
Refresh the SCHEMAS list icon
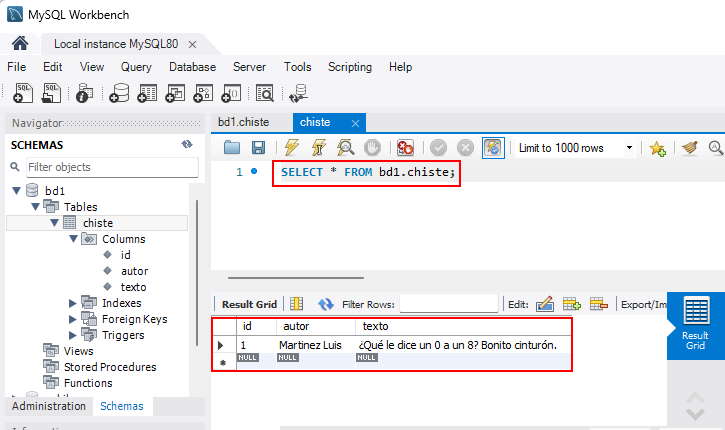coord(187,144)
